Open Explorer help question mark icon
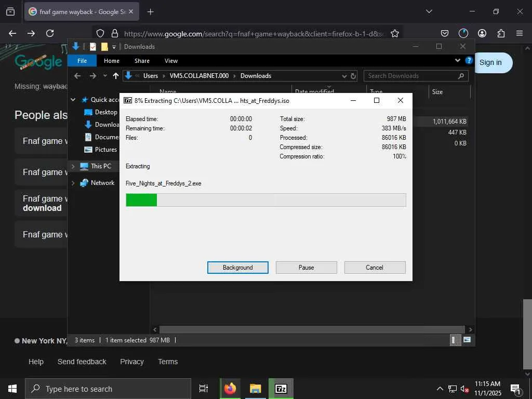The image size is (532, 399). pos(469,60)
